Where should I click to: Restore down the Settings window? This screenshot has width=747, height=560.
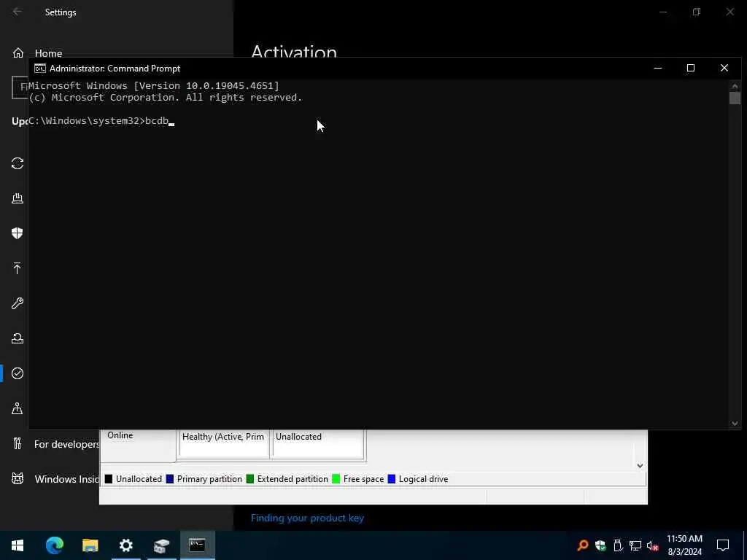697,12
